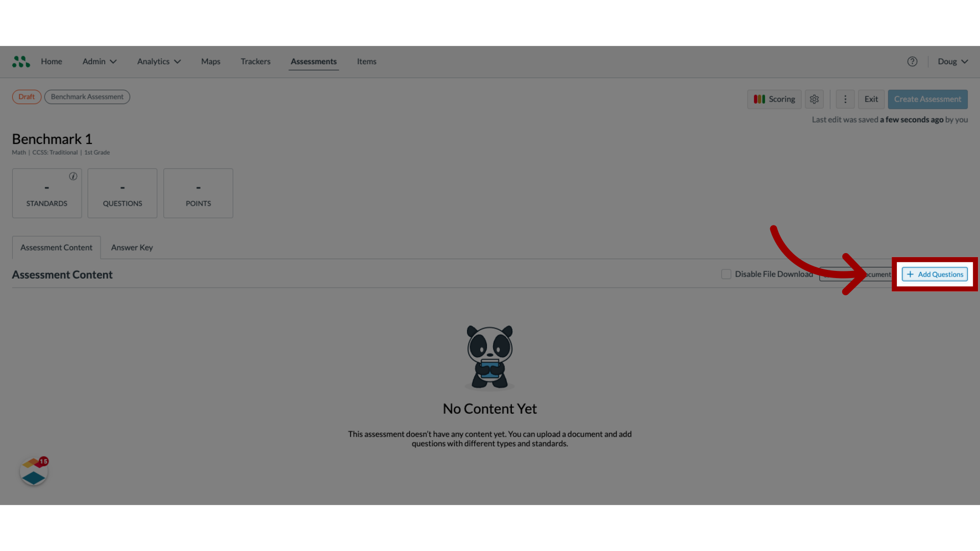Click the Create Assessment button
The width and height of the screenshot is (980, 551).
927,99
